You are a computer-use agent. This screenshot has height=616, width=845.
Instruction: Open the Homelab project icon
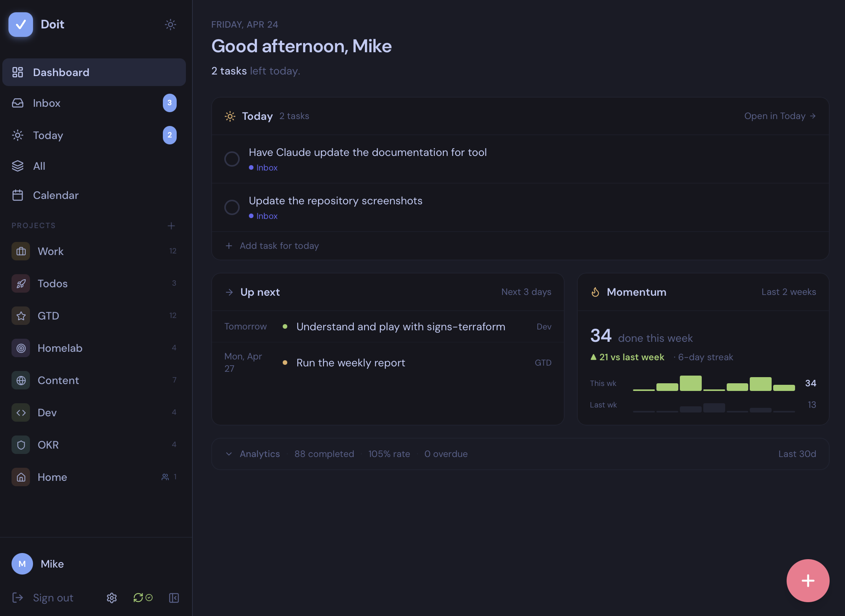pos(21,348)
